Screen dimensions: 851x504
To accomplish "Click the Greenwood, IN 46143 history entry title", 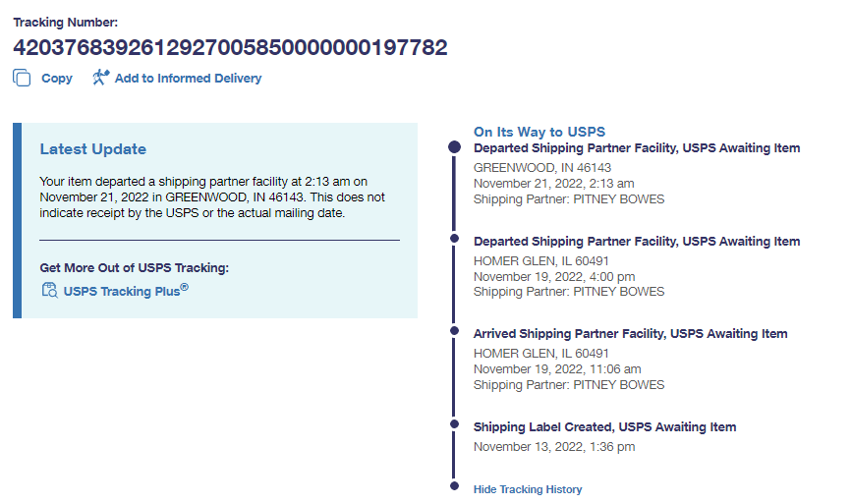I will [x=637, y=148].
